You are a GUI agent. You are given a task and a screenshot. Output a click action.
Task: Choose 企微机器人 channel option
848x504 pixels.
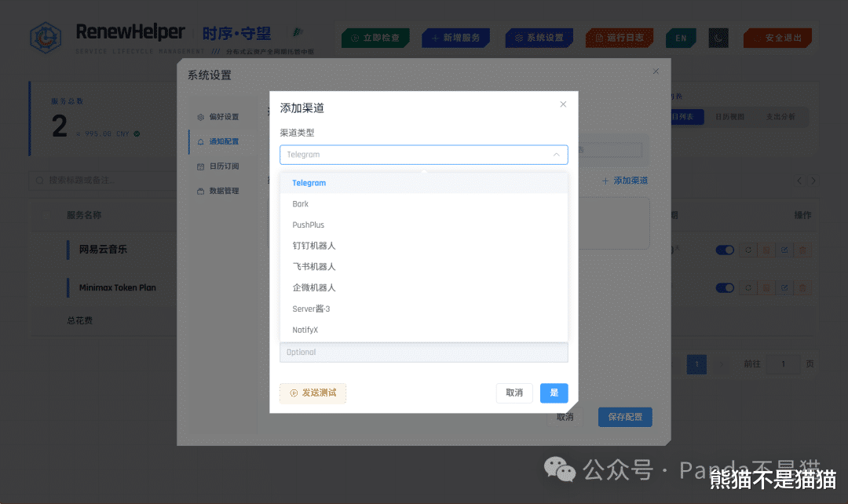coord(423,287)
